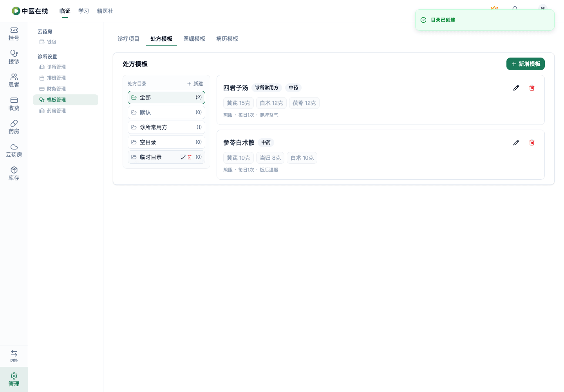Go to 诊所管理 in side menu
This screenshot has width=564, height=392.
coord(65,67)
